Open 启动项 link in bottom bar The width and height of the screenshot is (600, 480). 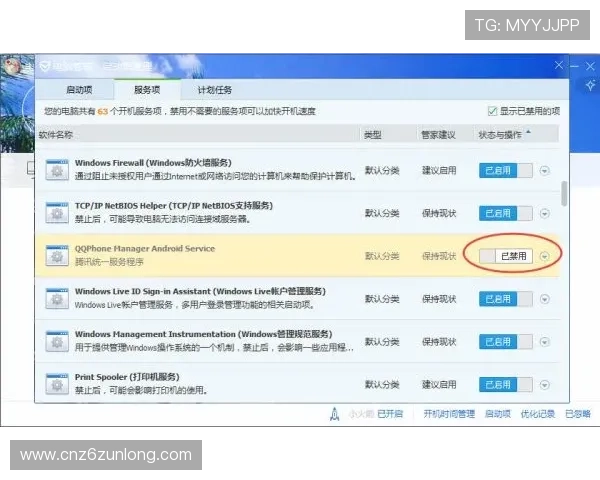[x=497, y=414]
